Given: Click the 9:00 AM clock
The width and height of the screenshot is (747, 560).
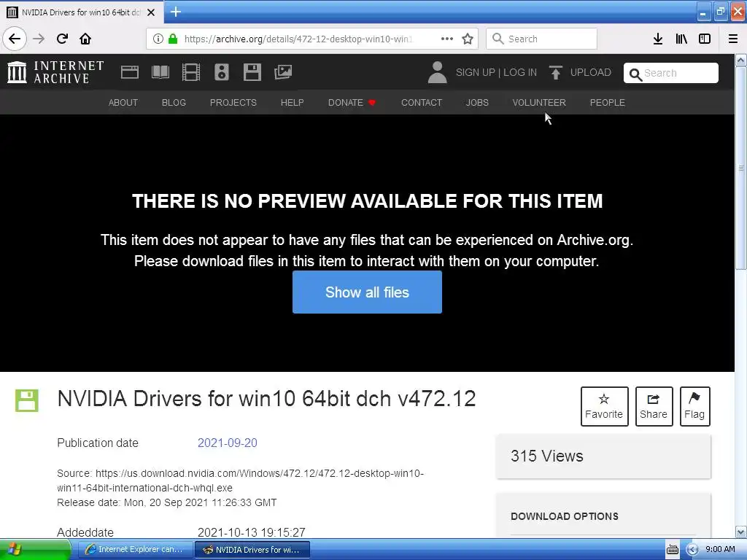Looking at the screenshot, I should click(720, 550).
